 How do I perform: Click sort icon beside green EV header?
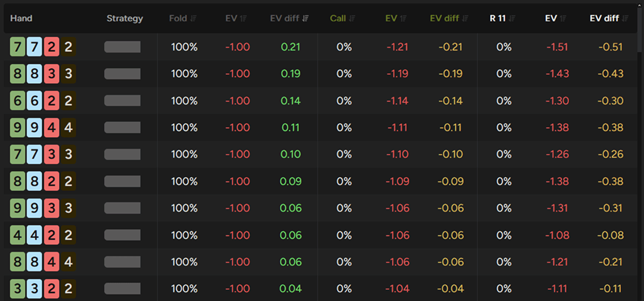click(403, 18)
